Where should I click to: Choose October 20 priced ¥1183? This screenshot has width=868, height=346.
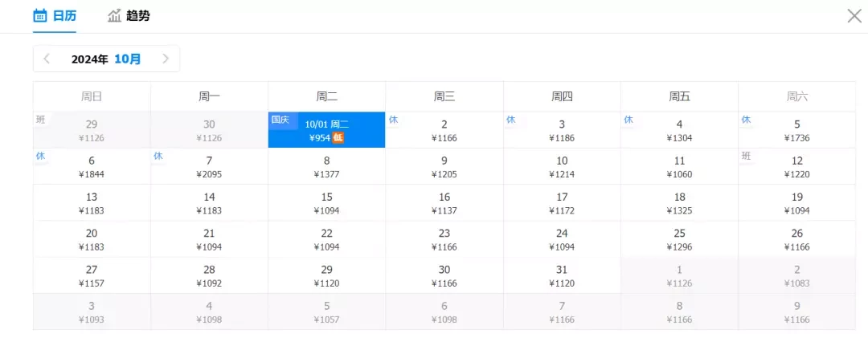pyautogui.click(x=92, y=239)
